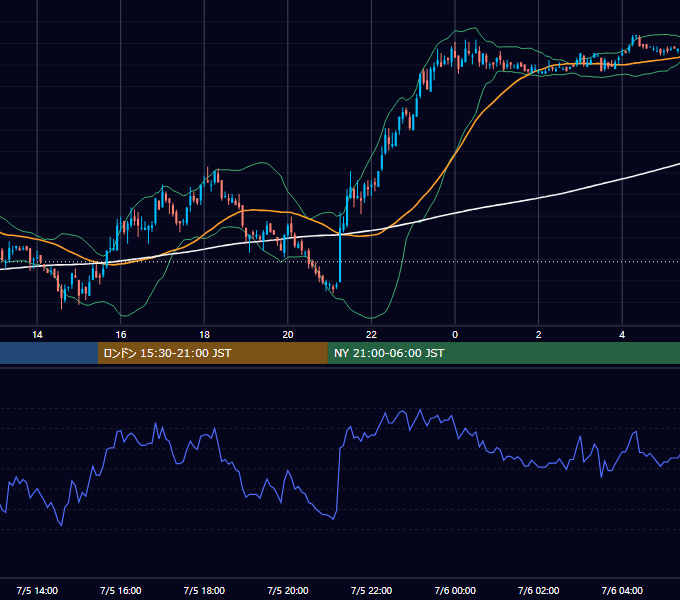Click the price chart axis label 18

(204, 335)
